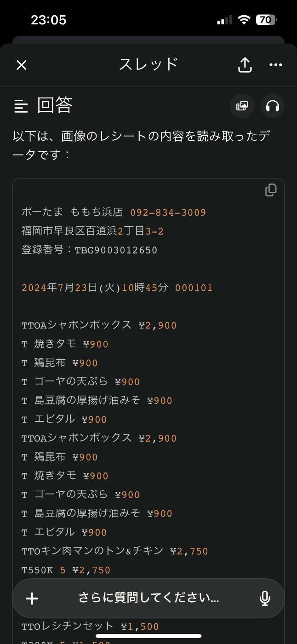Image resolution: width=297 pixels, height=644 pixels.
Task: Tap the 回答 heading text
Action: (x=55, y=106)
